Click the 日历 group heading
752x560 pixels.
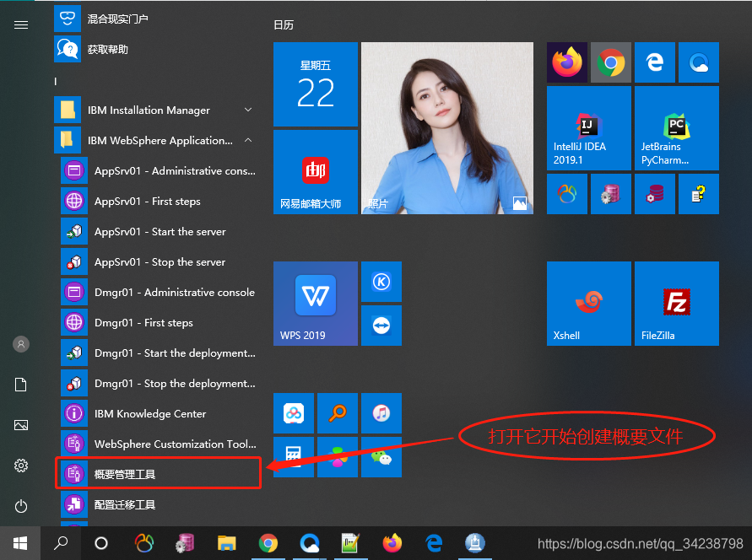tap(284, 25)
